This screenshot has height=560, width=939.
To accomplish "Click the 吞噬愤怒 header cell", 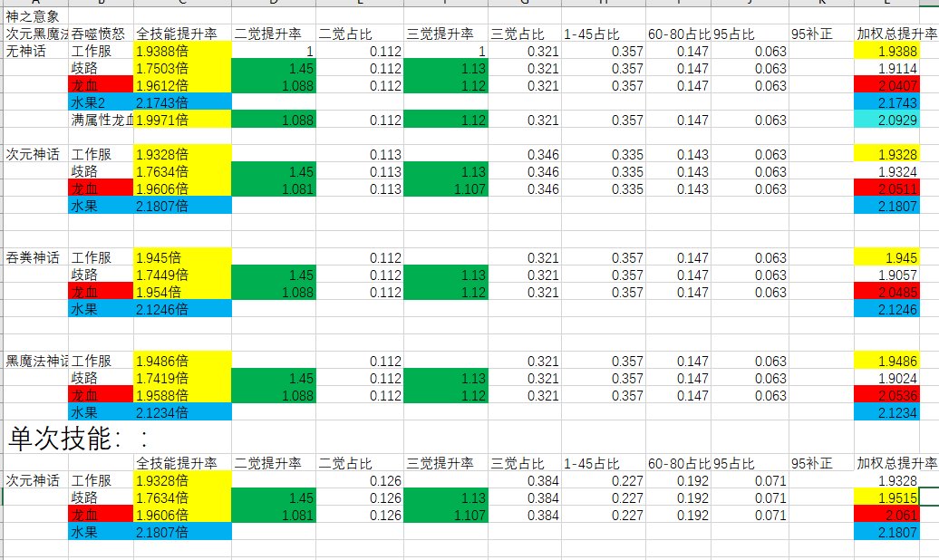I will coord(101,34).
